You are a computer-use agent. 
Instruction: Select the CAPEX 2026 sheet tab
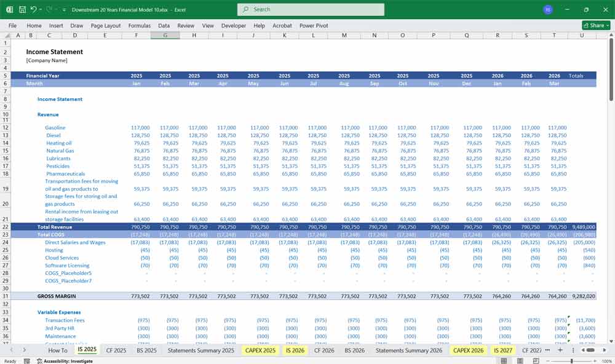tap(468, 349)
